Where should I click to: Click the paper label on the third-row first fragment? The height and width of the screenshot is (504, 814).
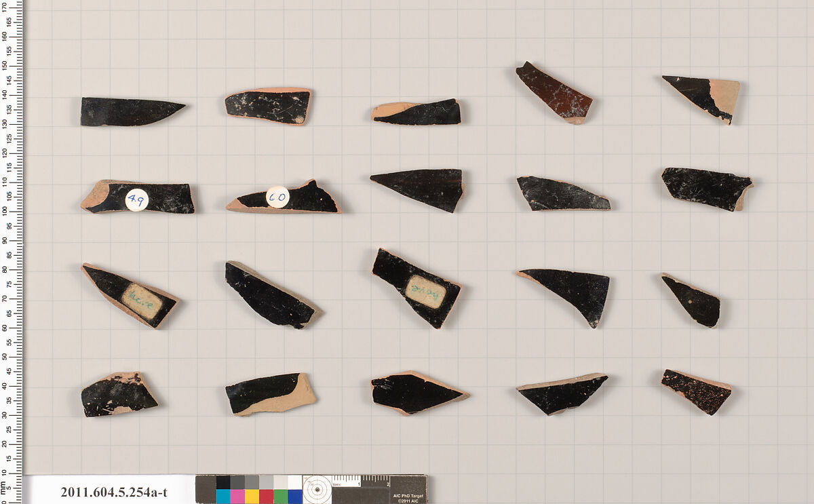click(x=142, y=302)
